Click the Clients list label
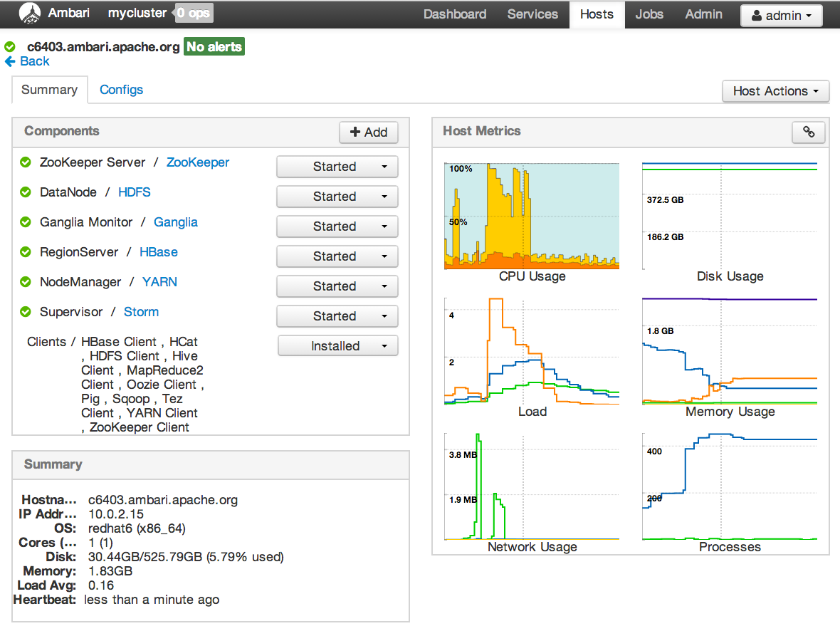Image resolution: width=840 pixels, height=631 pixels. [x=46, y=342]
